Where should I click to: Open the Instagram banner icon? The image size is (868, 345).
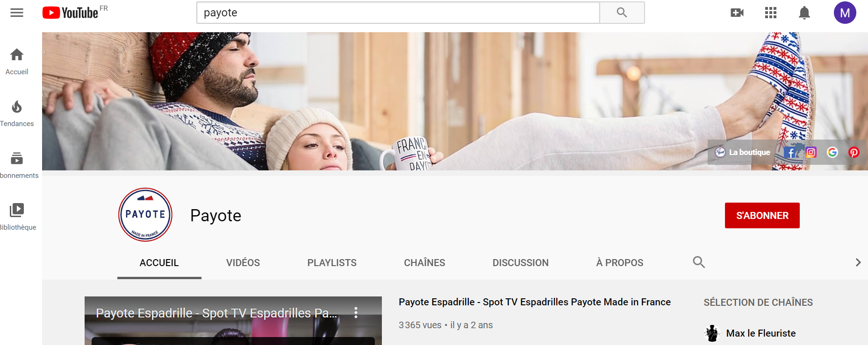811,152
